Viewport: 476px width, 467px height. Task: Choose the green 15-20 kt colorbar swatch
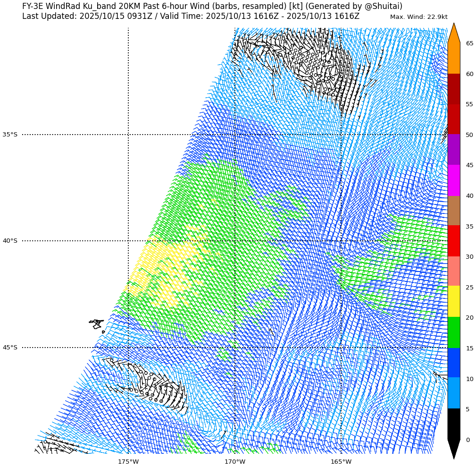coord(453,332)
